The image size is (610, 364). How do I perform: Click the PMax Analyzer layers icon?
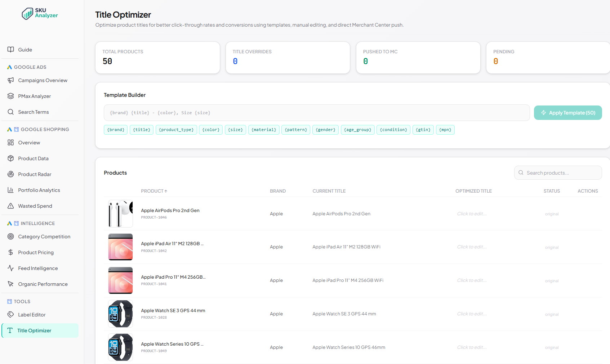(11, 96)
